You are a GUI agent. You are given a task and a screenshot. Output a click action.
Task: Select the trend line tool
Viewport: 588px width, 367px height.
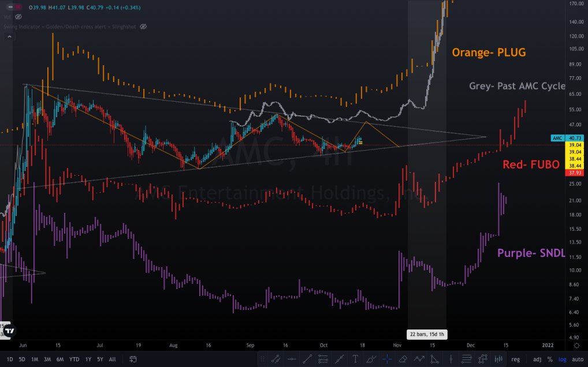pos(307,359)
